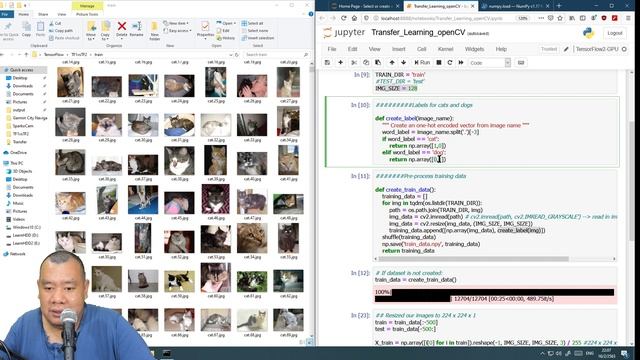Viewport: 640px width, 360px height.
Task: Bookmark this page with the star icon
Action: tap(560, 18)
